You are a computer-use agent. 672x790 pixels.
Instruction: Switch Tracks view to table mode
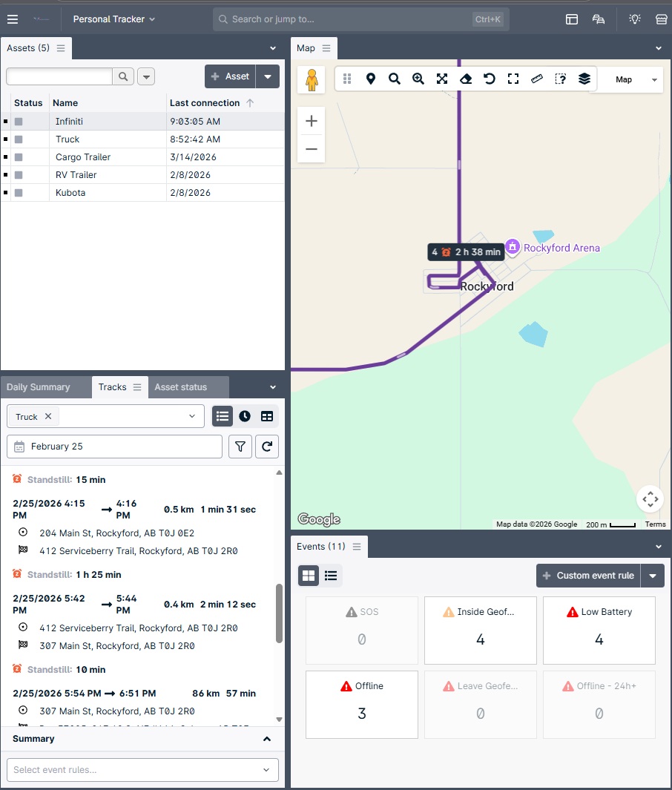pyautogui.click(x=266, y=416)
